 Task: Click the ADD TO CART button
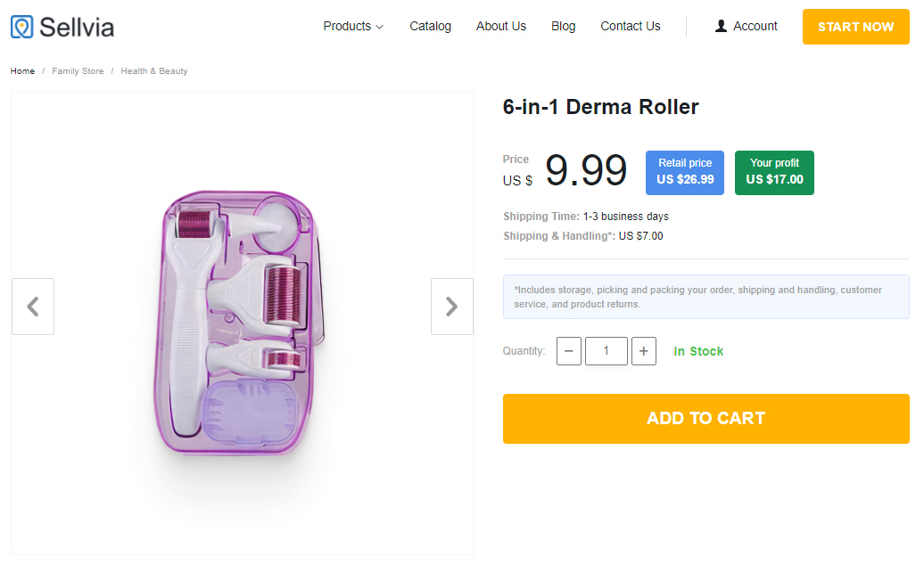click(x=705, y=418)
